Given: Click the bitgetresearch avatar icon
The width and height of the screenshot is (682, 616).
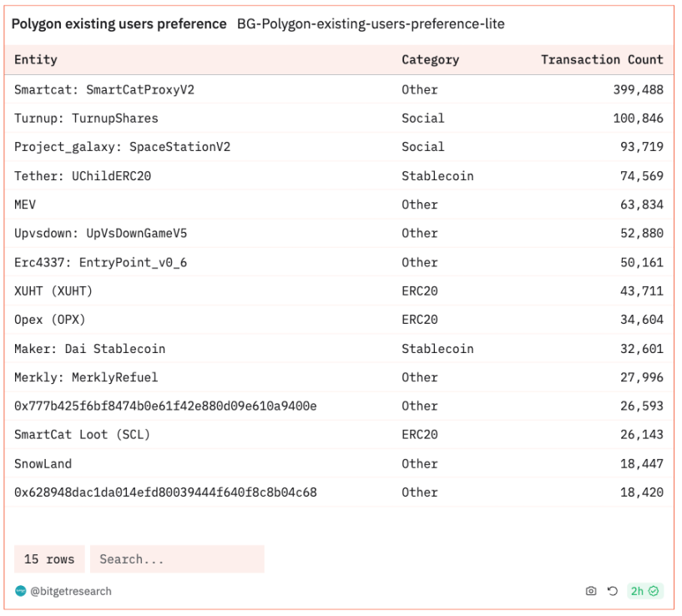Looking at the screenshot, I should coord(21,592).
